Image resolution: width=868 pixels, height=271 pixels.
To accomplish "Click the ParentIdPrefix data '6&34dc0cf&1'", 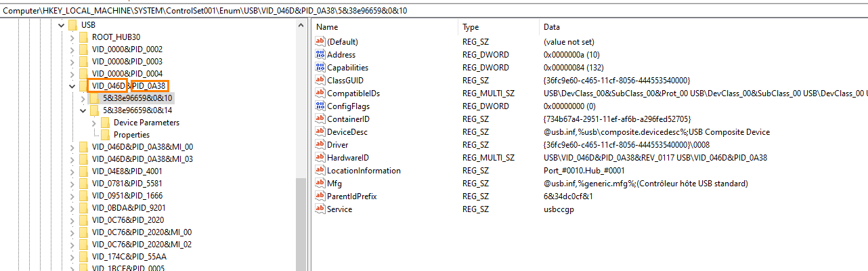I will (568, 196).
